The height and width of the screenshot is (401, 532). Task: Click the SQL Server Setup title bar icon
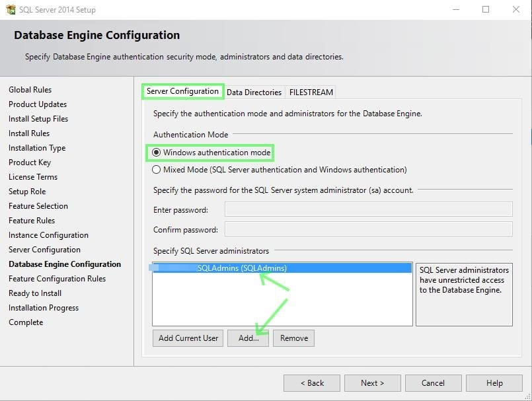(x=11, y=9)
